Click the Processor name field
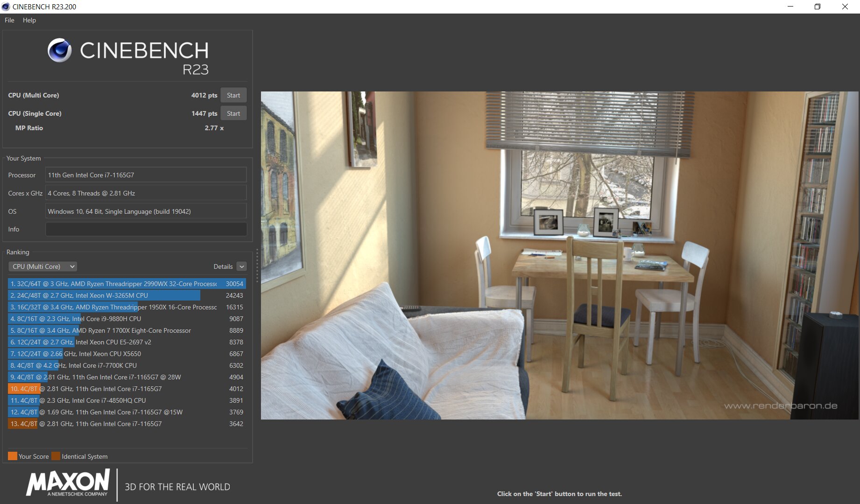Viewport: 860px width, 504px height. pos(146,175)
